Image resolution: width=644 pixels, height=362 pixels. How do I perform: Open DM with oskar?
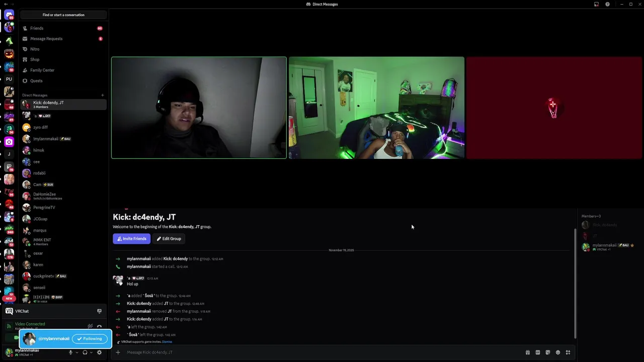point(63,253)
